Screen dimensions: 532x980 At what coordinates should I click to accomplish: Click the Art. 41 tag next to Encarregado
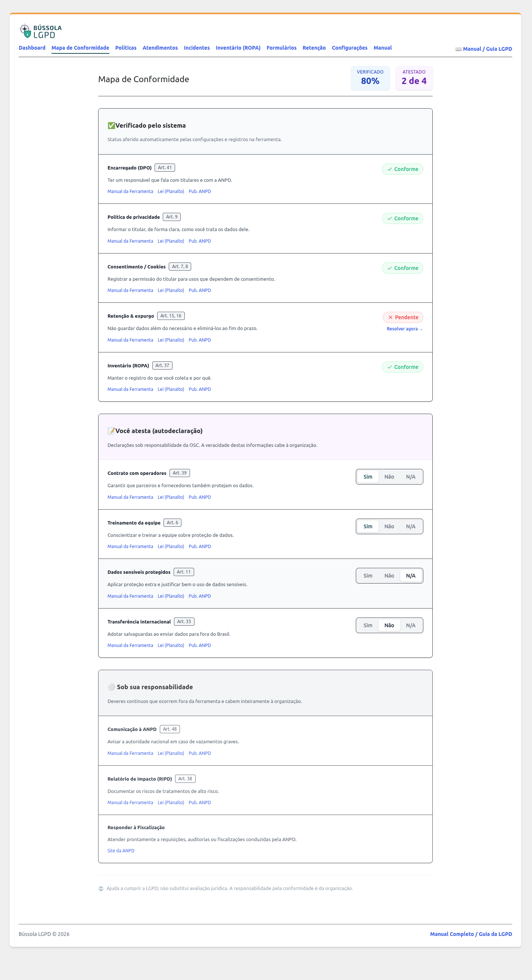point(165,167)
